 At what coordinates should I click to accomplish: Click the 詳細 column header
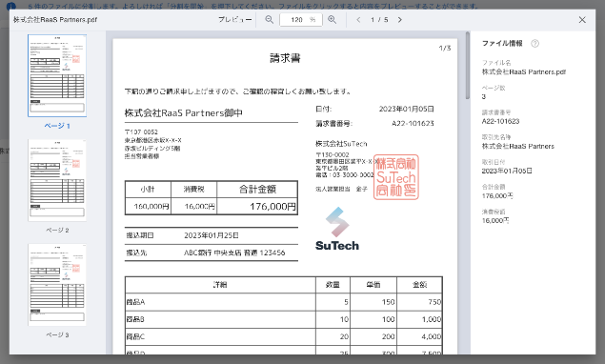pos(220,285)
